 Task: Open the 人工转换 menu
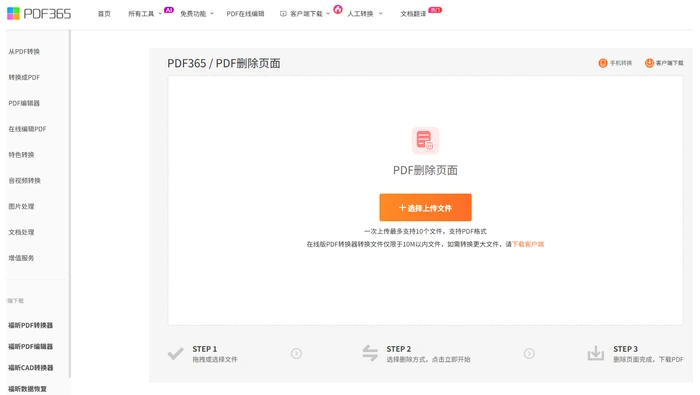(360, 14)
